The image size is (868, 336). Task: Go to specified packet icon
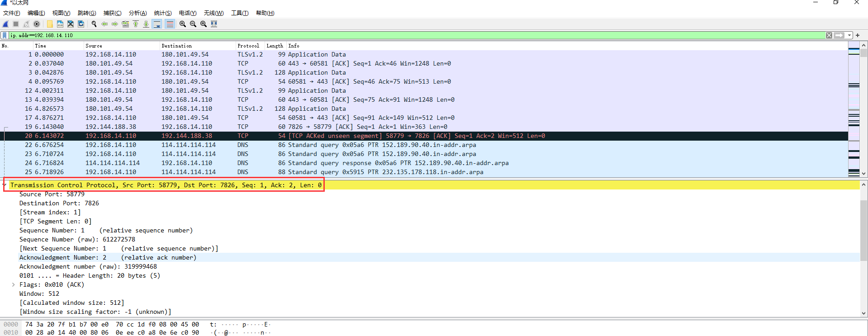125,24
